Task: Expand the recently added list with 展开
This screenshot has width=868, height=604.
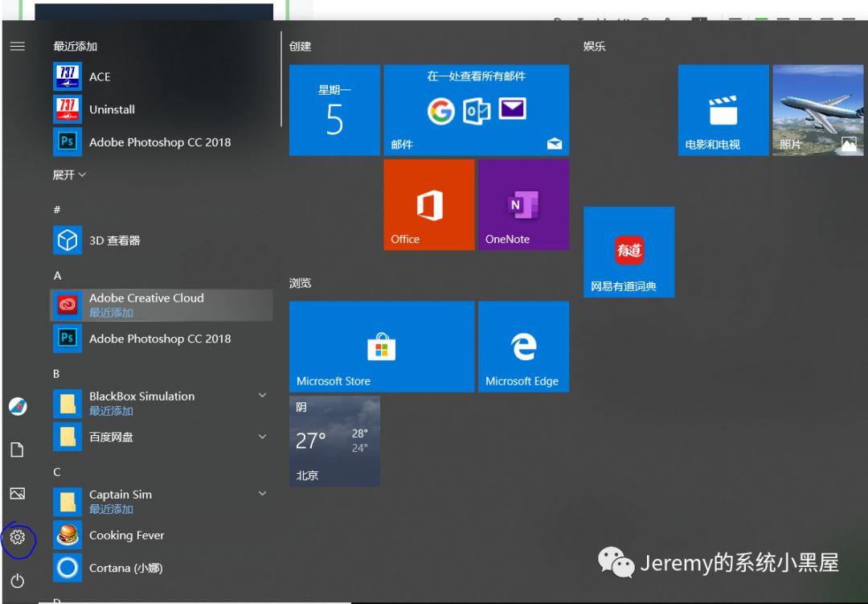Action: tap(69, 175)
